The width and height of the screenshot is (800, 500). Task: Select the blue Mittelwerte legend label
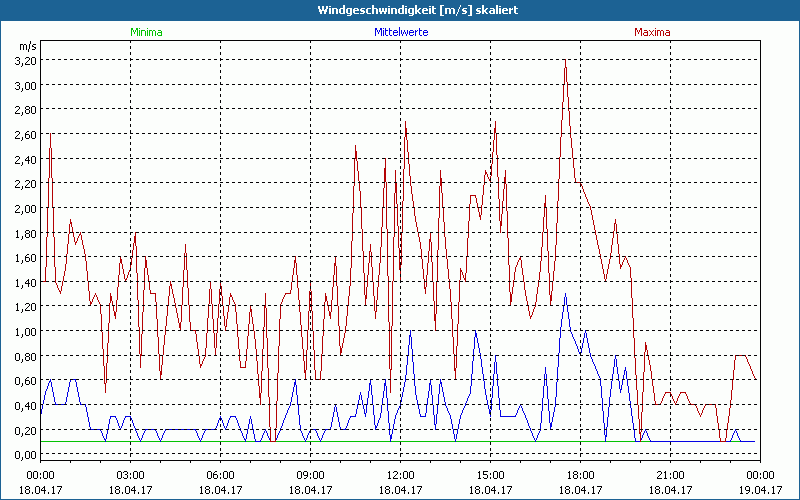(401, 32)
